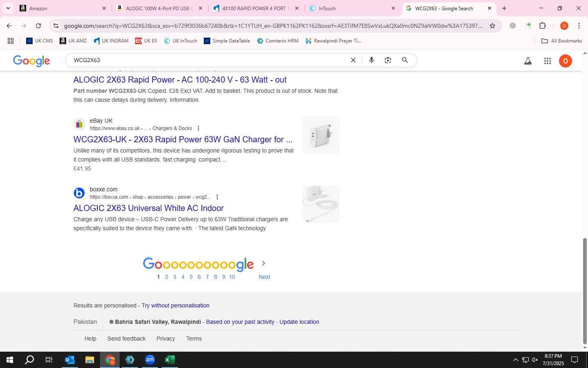Open Privacy footer link
Viewport: 588px width, 368px height.
pyautogui.click(x=166, y=339)
